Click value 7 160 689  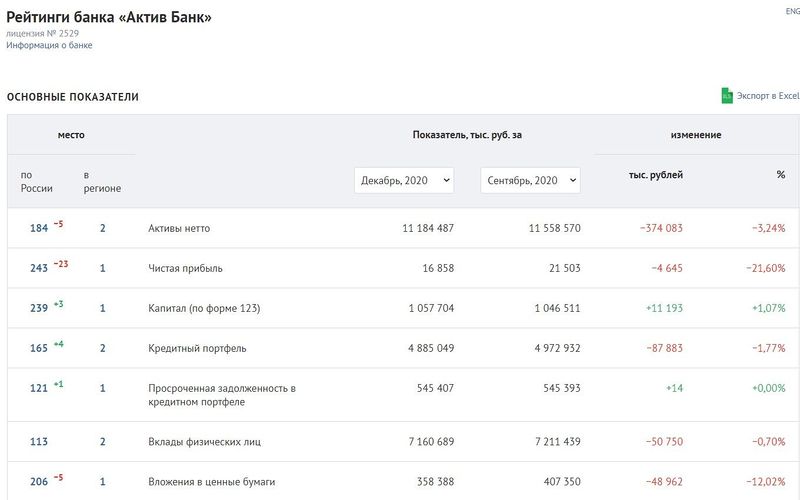431,441
